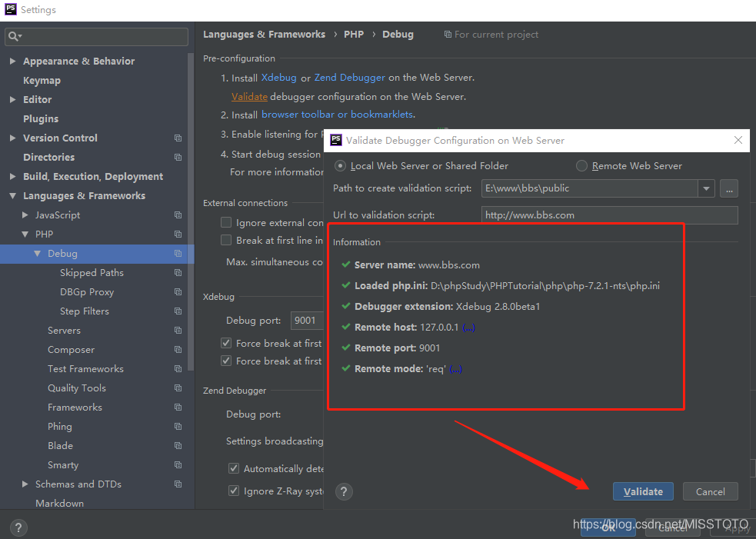Toggle Automatically detect checkbox under Zend Debugger
This screenshot has width=756, height=539.
[x=233, y=468]
